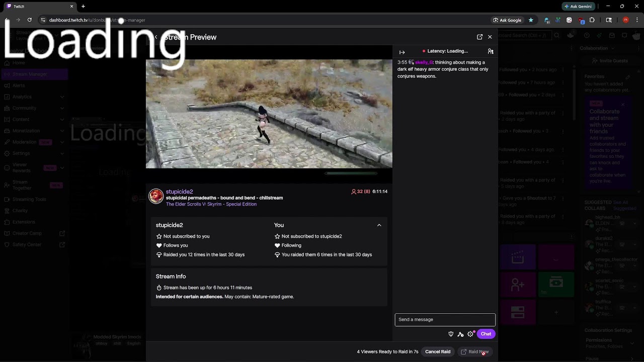Open Streaming Tools in sidebar
The image size is (644, 362).
click(x=34, y=199)
